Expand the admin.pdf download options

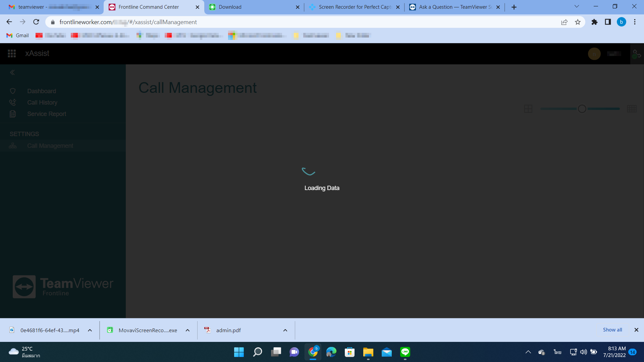285,330
